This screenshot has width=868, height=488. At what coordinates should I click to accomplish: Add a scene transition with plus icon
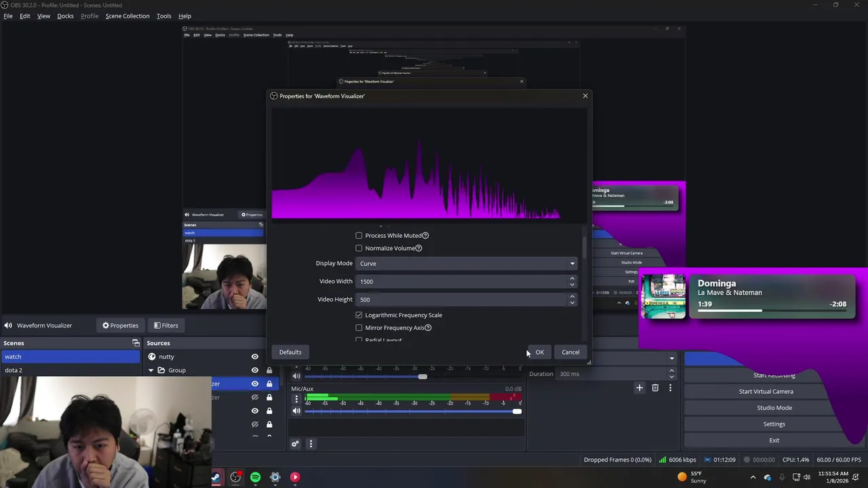(639, 388)
